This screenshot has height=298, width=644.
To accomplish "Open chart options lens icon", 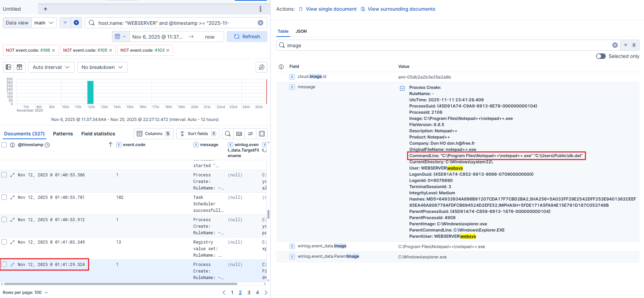I will tap(262, 67).
